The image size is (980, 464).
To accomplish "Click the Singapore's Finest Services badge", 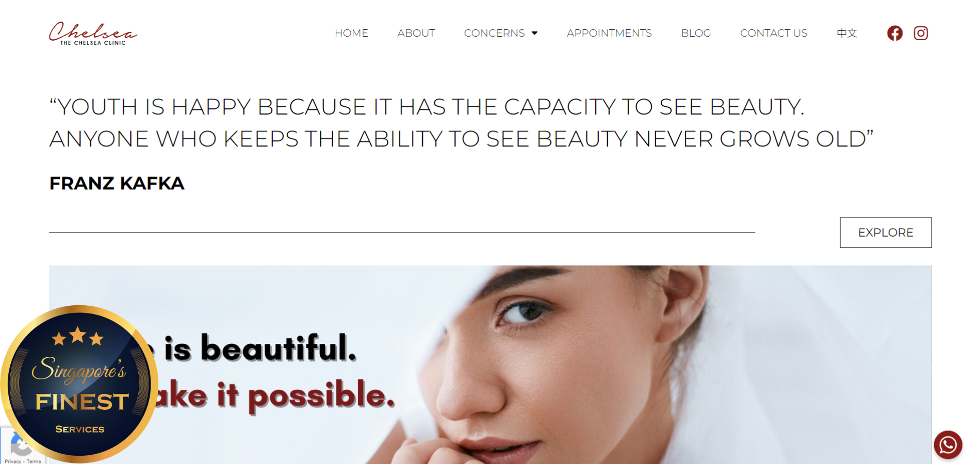I will coord(79,384).
